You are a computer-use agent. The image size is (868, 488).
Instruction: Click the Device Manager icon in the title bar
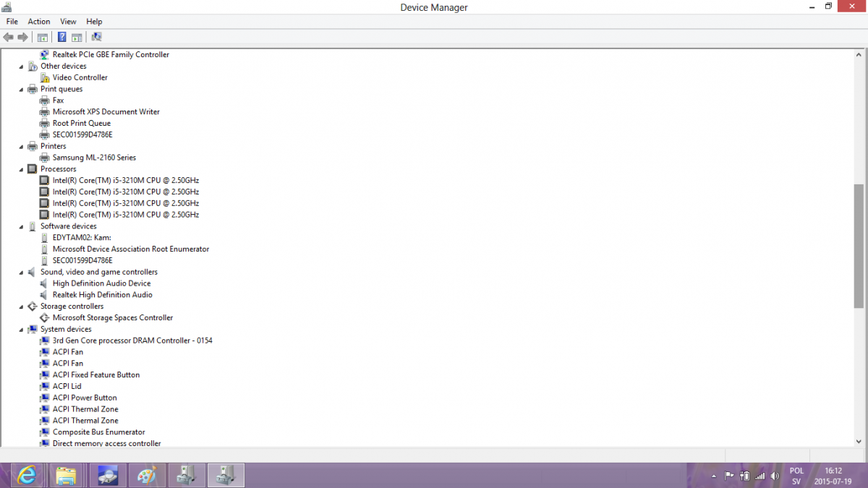[7, 7]
